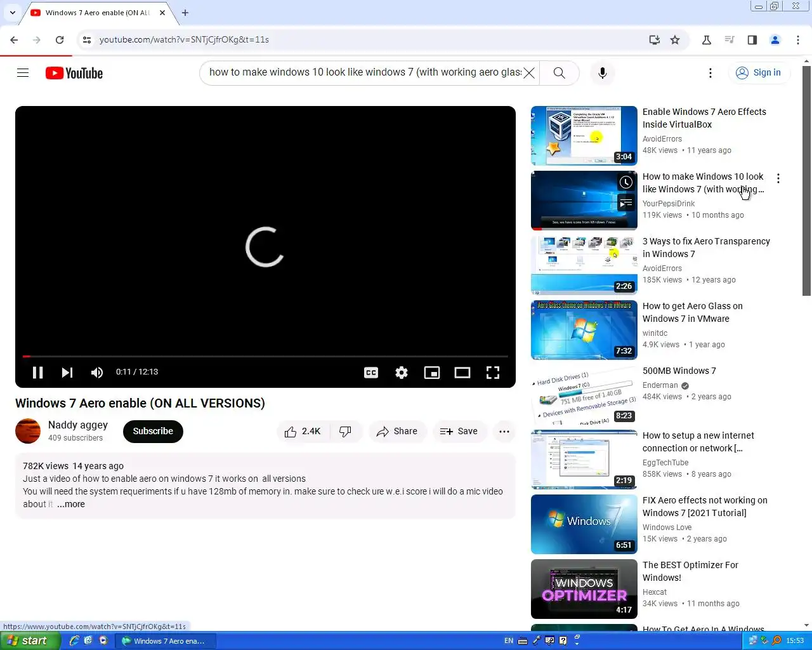Like the video (2.4K)
This screenshot has width=812, height=650.
pos(303,432)
